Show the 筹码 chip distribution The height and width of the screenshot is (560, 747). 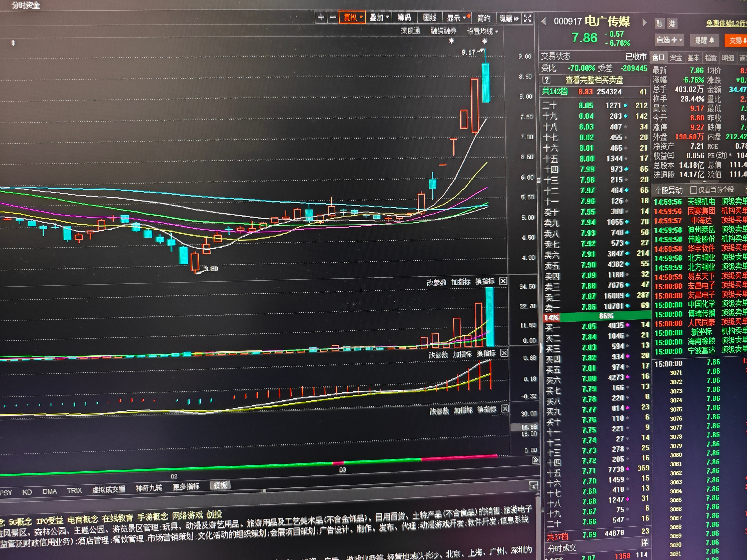coord(404,18)
